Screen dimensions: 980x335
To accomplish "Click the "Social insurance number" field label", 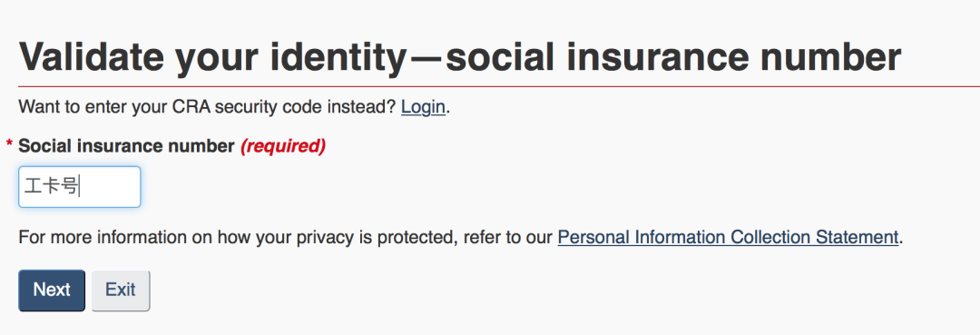I will [x=126, y=146].
